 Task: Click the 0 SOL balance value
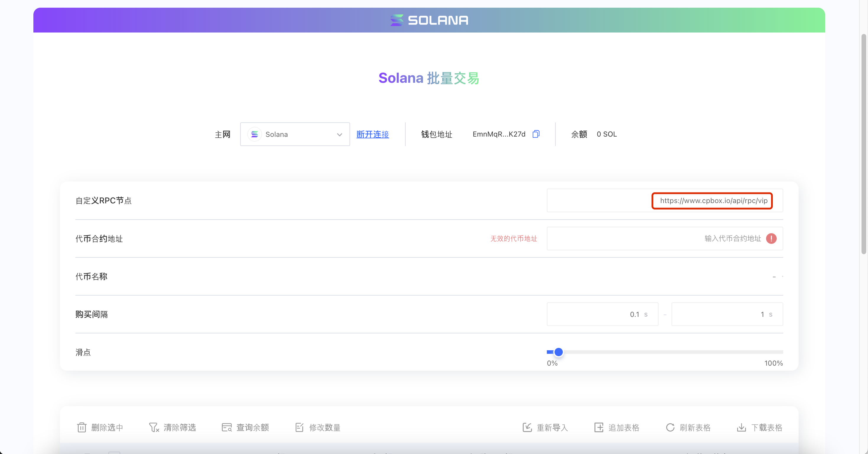click(607, 134)
